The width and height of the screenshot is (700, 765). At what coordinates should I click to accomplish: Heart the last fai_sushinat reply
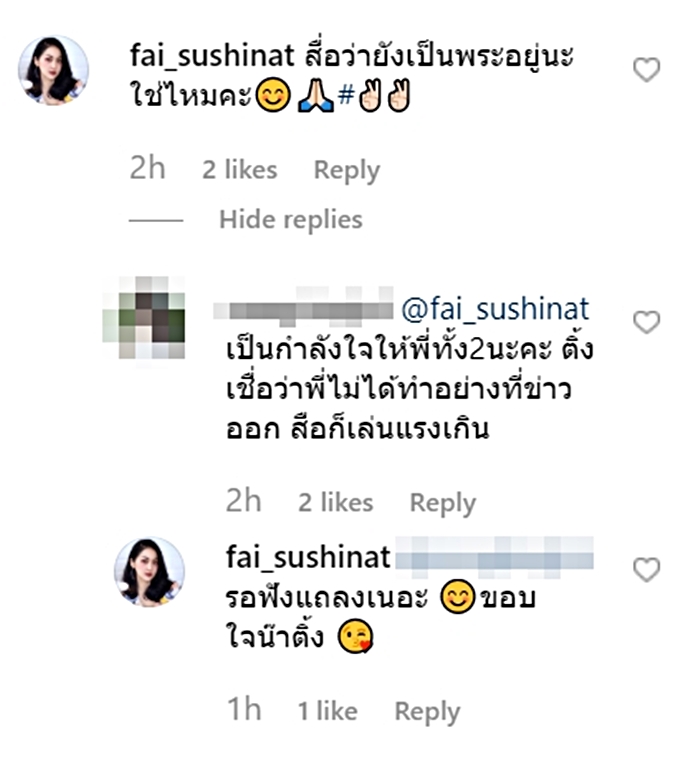coord(647,570)
